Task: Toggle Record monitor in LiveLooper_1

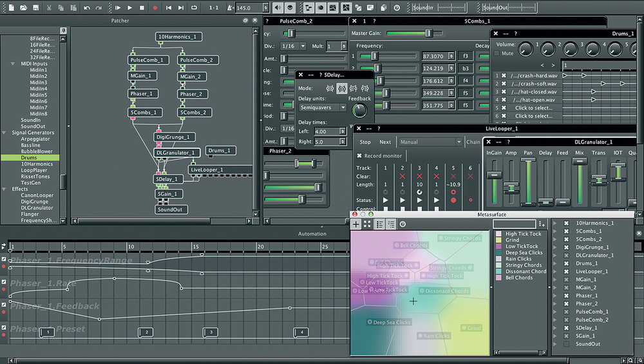Action: 359,156
